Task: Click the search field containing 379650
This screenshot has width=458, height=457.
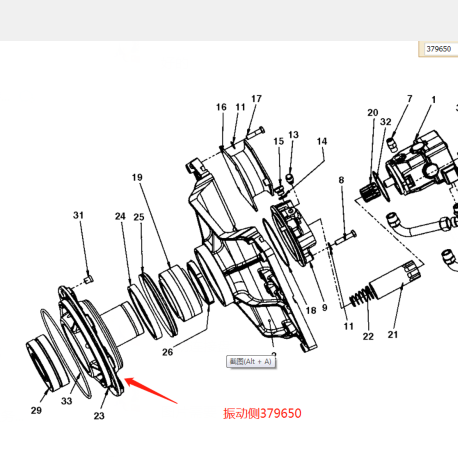Action: [x=440, y=49]
